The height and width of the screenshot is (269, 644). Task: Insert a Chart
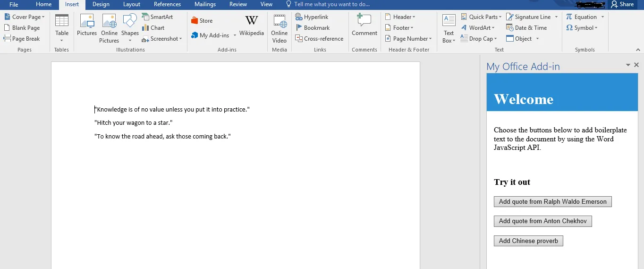[x=153, y=27]
